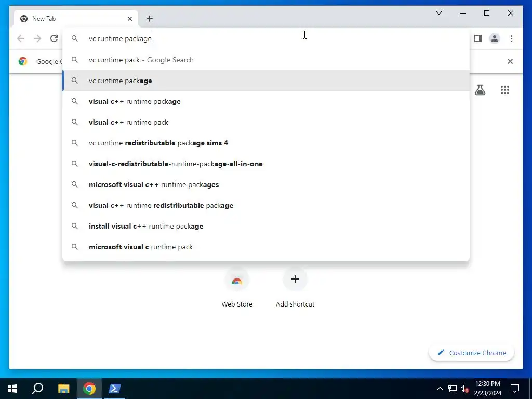Open the Google apps grid
Screen dimensions: 532x399
point(505,90)
